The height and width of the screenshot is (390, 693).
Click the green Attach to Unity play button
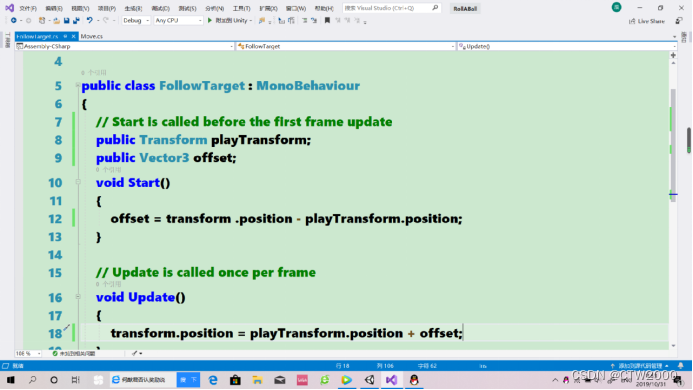(x=210, y=20)
